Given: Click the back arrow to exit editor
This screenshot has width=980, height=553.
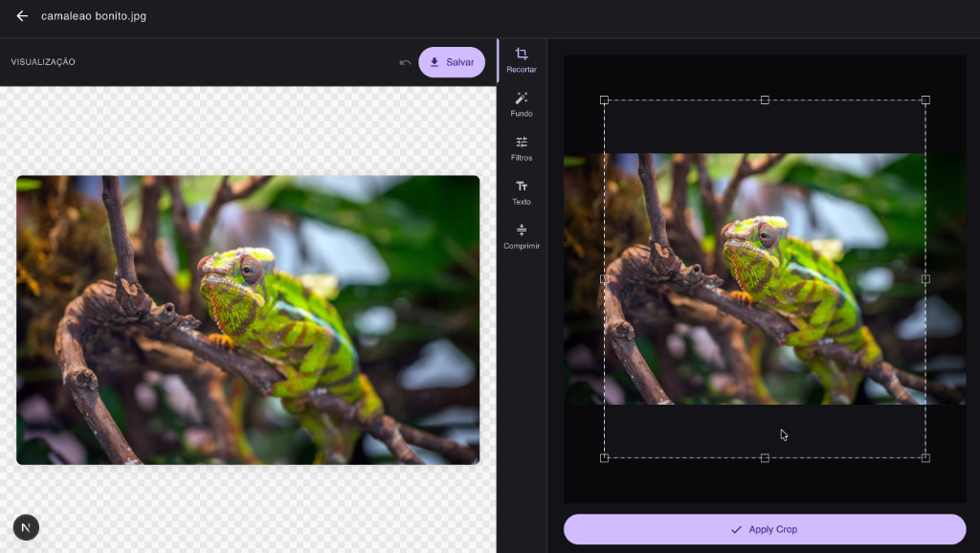Looking at the screenshot, I should pyautogui.click(x=21, y=15).
